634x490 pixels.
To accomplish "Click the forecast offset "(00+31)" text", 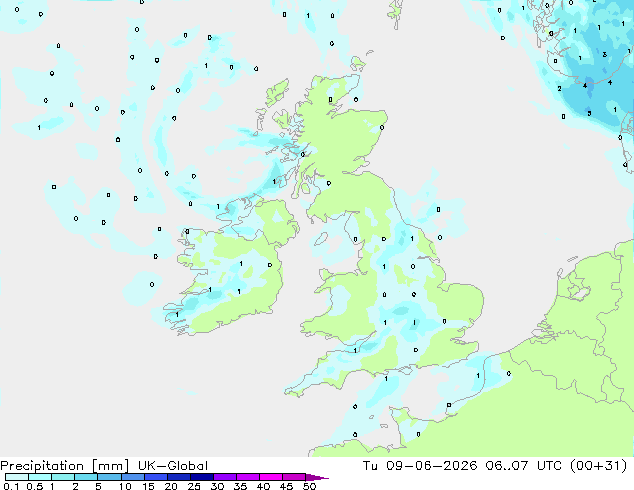I will 598,466.
